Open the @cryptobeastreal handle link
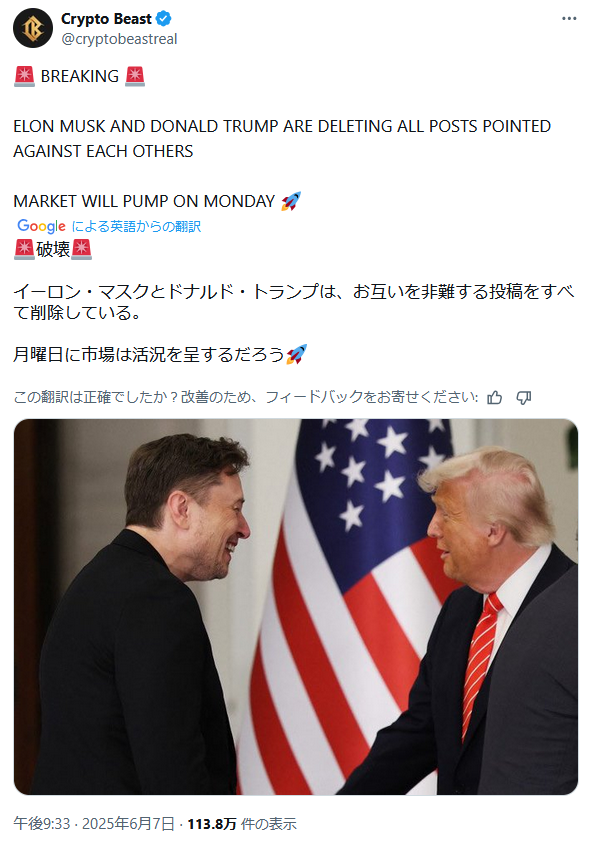 (x=119, y=39)
